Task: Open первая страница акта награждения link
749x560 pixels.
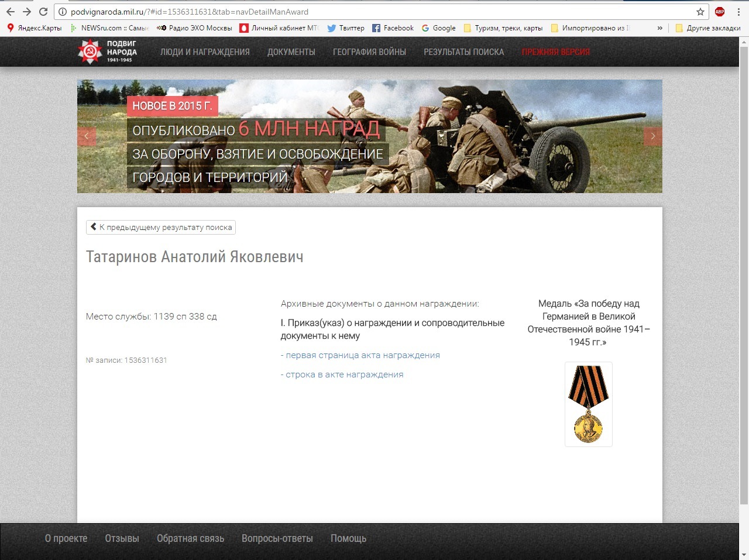Action: coord(360,355)
